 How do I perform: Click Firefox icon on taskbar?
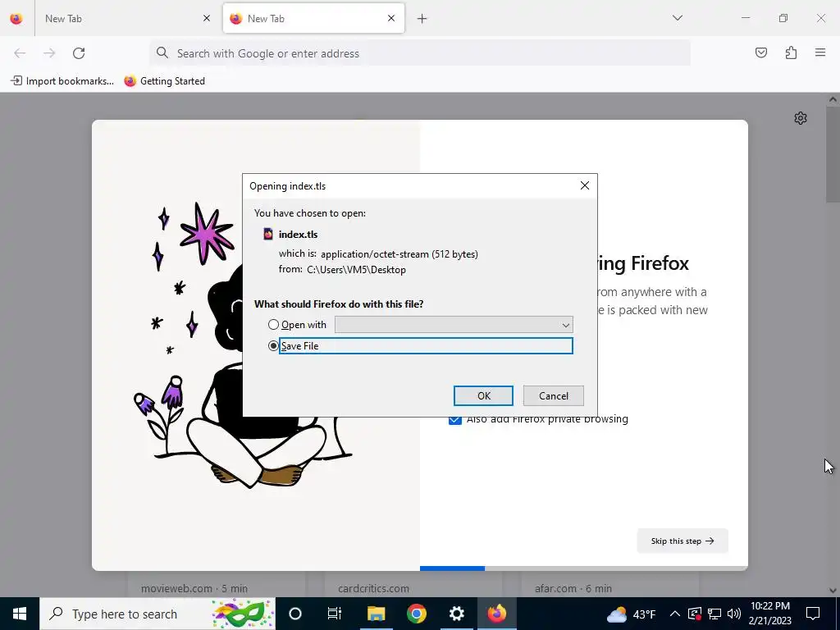[496, 614]
